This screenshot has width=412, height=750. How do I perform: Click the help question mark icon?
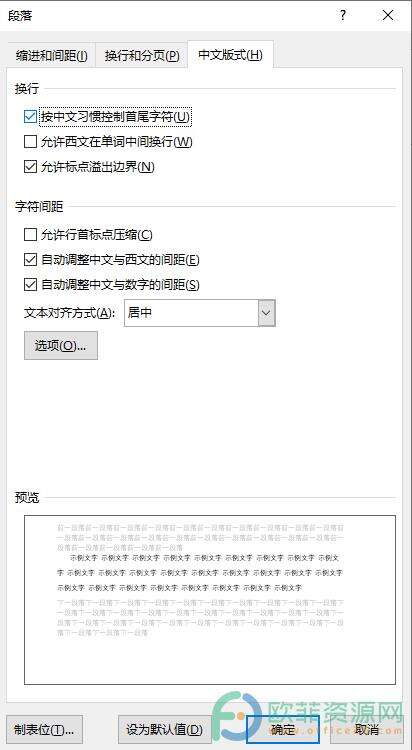(342, 15)
